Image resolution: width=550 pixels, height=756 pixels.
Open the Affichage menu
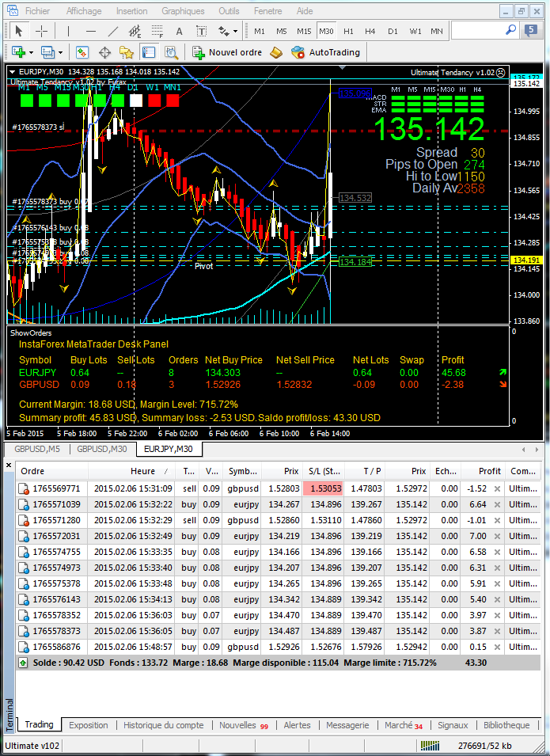pyautogui.click(x=84, y=10)
